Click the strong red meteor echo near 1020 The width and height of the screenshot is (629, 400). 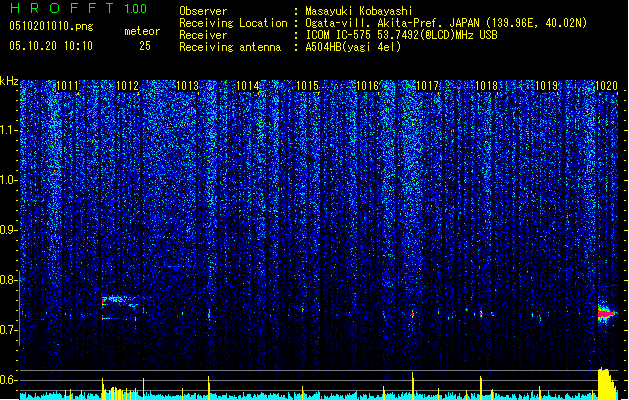click(x=606, y=313)
